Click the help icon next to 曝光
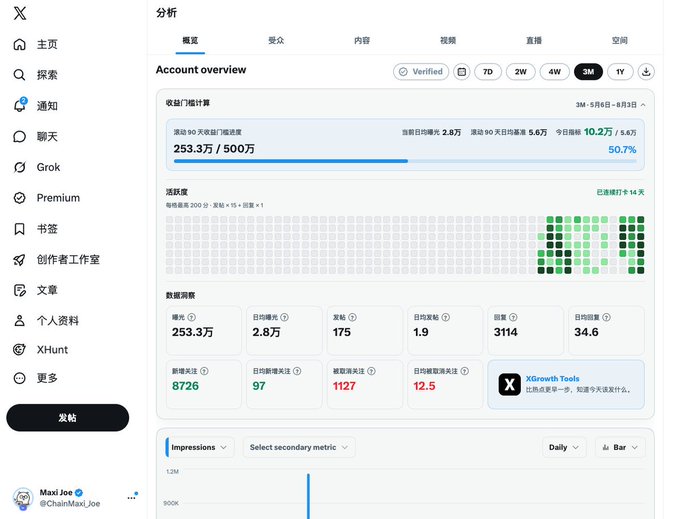This screenshot has height=519, width=680. pos(191,317)
